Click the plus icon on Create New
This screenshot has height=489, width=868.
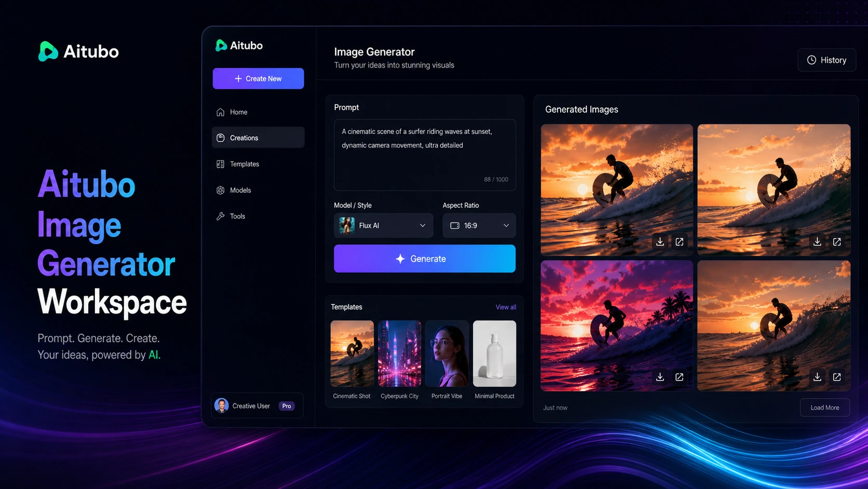click(238, 78)
